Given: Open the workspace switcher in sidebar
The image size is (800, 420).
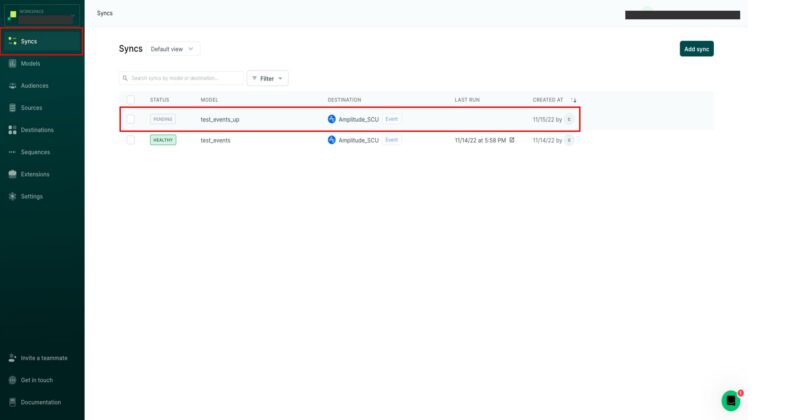Looking at the screenshot, I should [x=41, y=14].
